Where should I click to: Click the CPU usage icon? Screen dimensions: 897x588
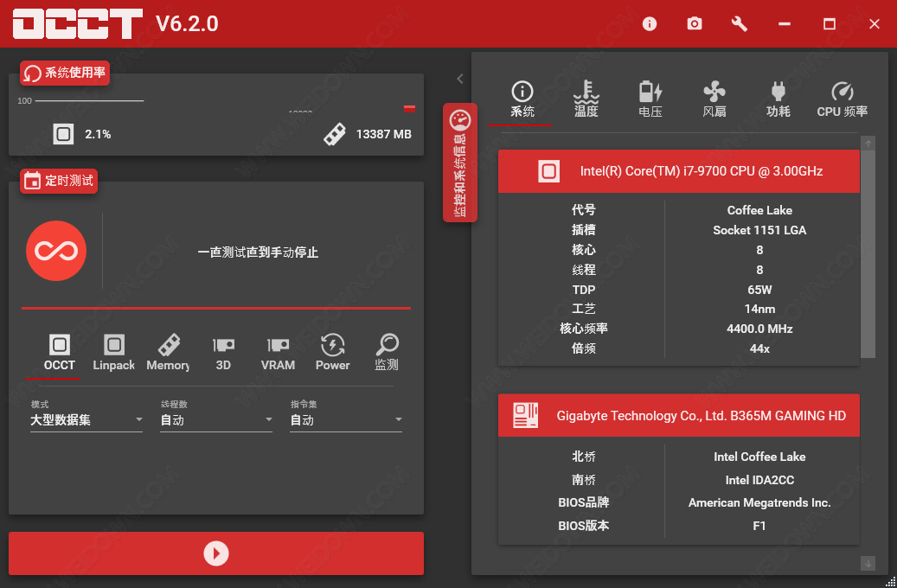point(63,134)
